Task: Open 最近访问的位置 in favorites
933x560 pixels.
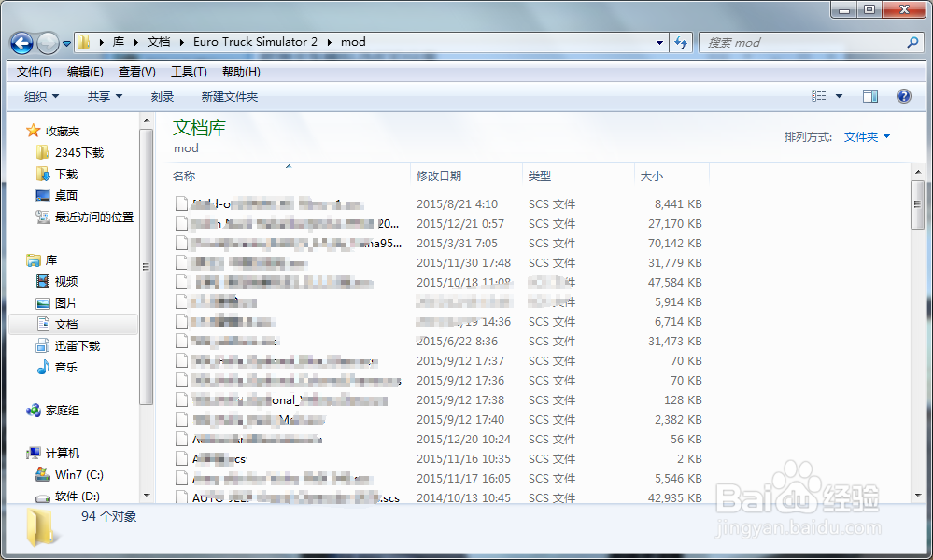Action: pos(94,217)
